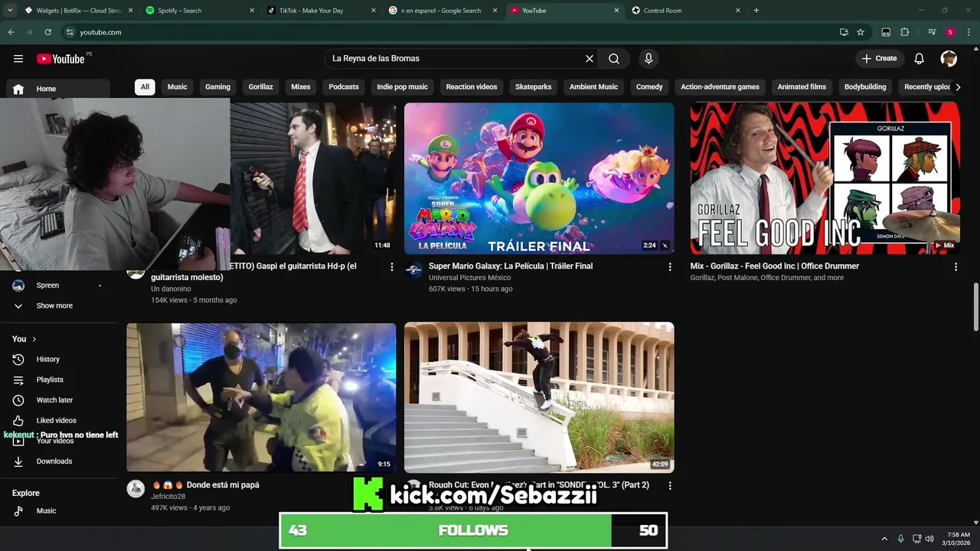The image size is (980, 551).
Task: Open the Donde está mi papá thumbnail
Action: click(x=261, y=397)
